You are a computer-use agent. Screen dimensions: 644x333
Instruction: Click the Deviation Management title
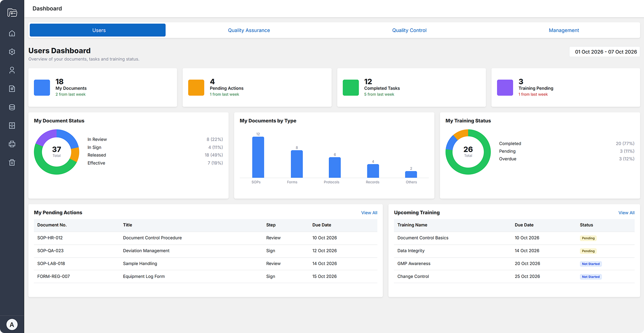[x=146, y=251]
